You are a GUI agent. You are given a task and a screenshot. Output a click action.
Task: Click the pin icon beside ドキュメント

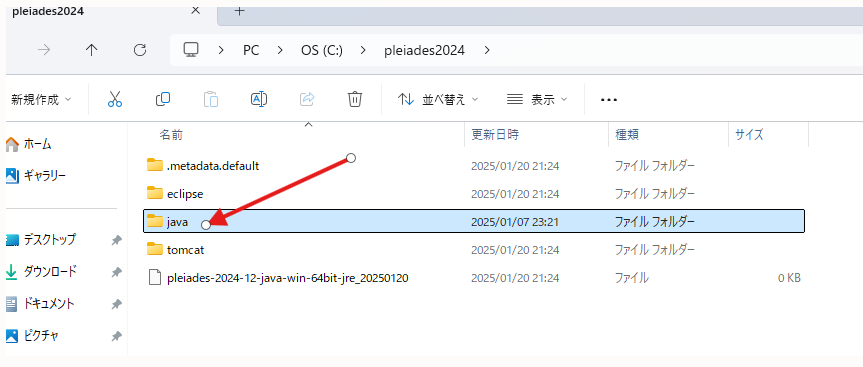point(116,304)
